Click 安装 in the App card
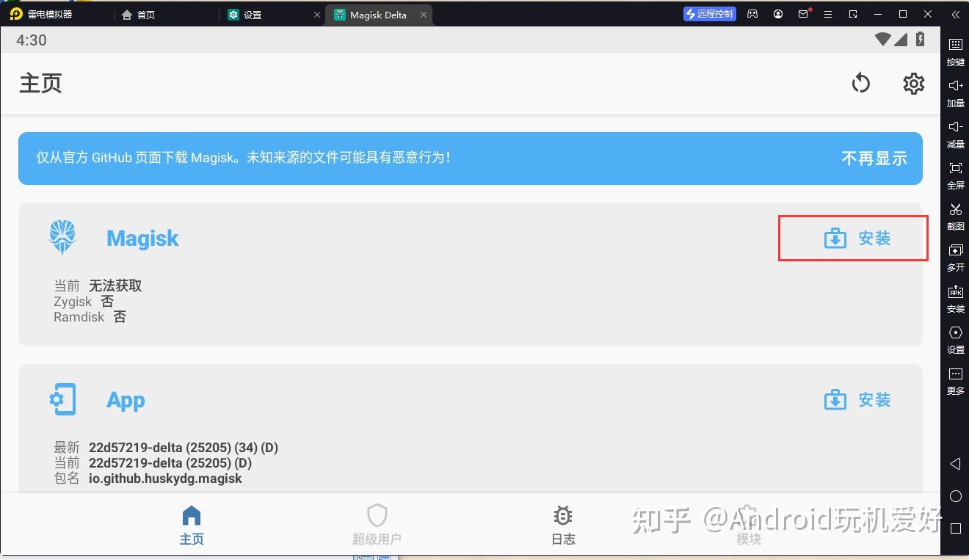Image resolution: width=969 pixels, height=560 pixels. click(857, 400)
